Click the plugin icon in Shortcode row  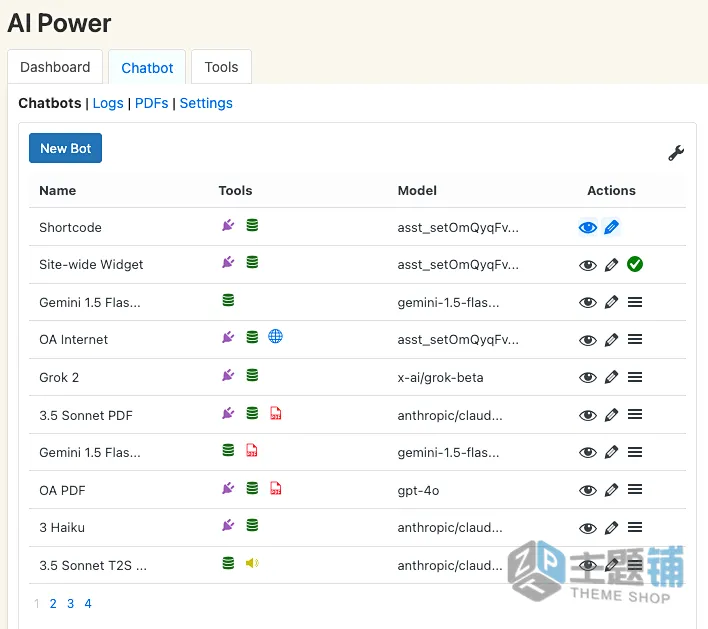point(228,225)
